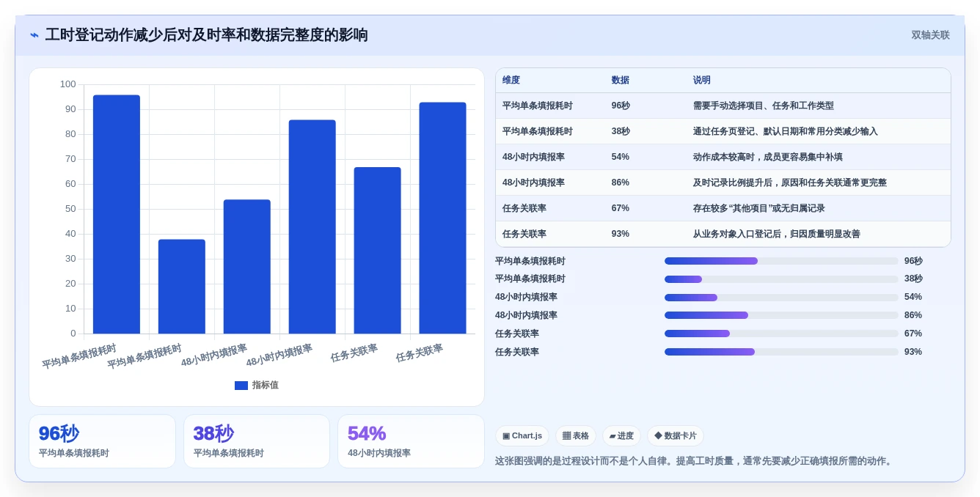
Task: Click the 100 label on the y-axis
Action: click(67, 84)
